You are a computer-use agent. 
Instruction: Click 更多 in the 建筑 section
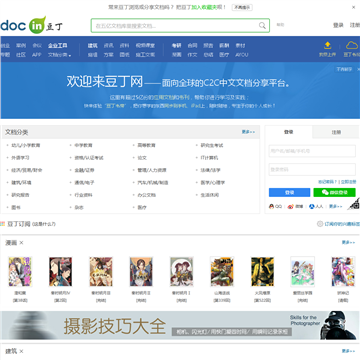tap(348, 351)
